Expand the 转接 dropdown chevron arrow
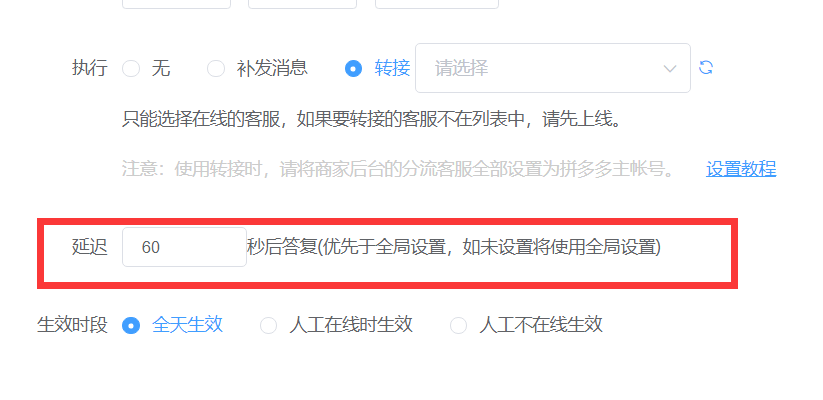 coord(670,69)
